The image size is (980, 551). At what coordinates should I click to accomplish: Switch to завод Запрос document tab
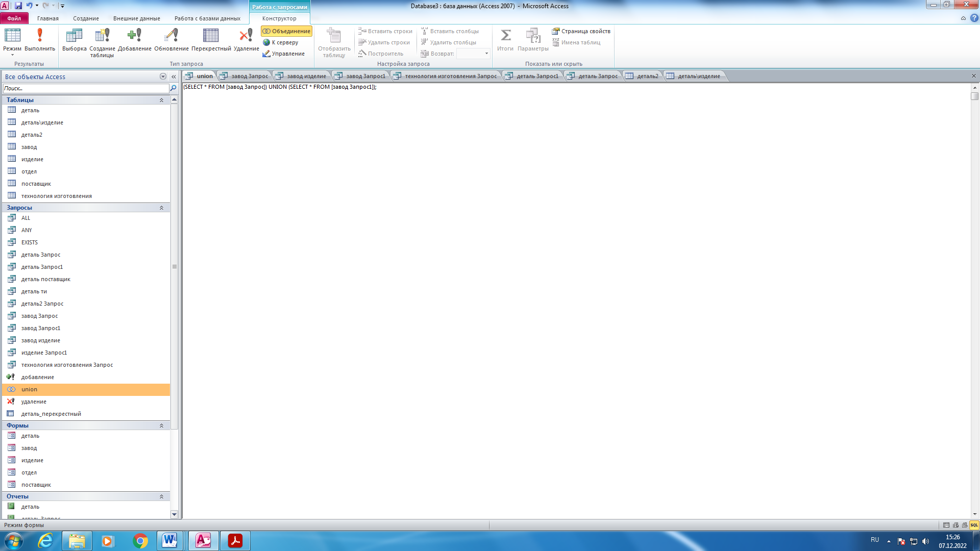pos(244,76)
